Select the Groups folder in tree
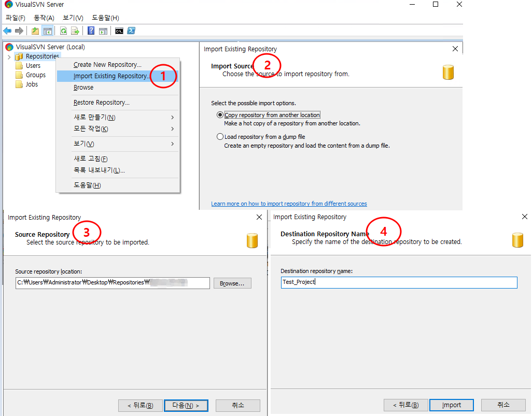Image resolution: width=532 pixels, height=416 pixels. pos(36,75)
